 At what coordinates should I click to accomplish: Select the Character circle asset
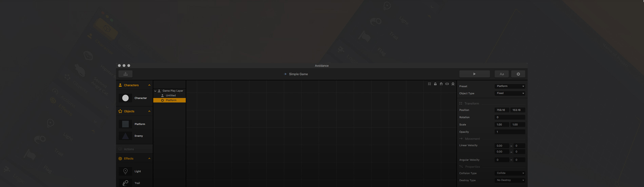point(125,98)
